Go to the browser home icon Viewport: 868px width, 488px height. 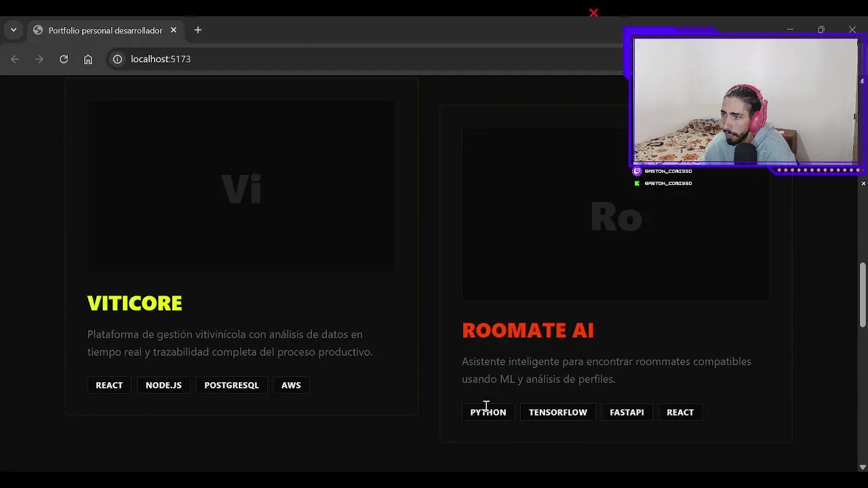[88, 59]
